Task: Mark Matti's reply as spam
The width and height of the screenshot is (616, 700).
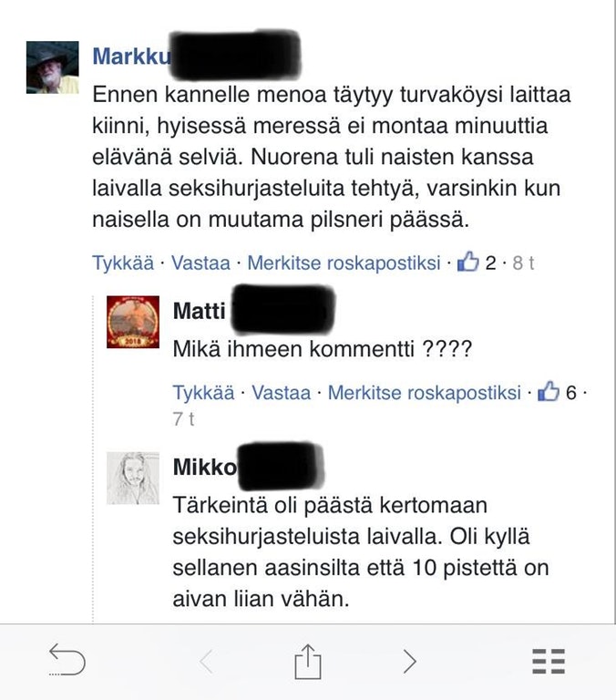Action: (425, 393)
